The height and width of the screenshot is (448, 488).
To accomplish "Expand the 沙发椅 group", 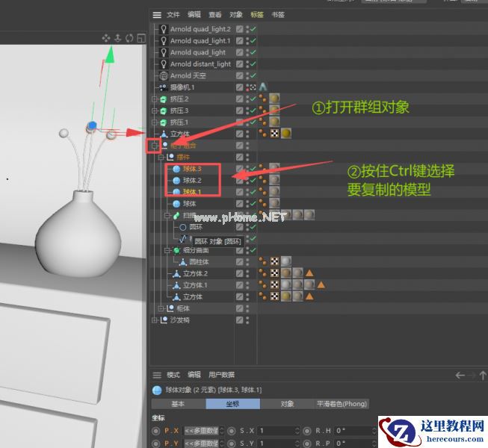I will (x=155, y=320).
